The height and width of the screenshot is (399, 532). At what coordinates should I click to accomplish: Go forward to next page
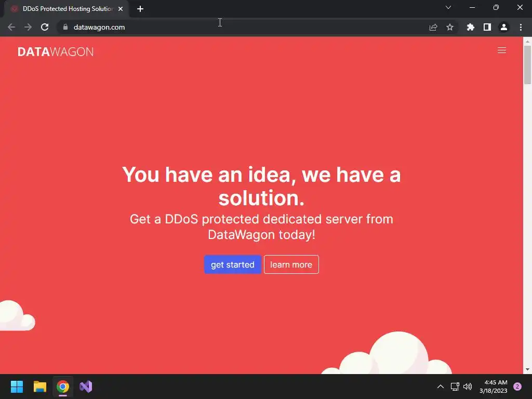pyautogui.click(x=28, y=27)
